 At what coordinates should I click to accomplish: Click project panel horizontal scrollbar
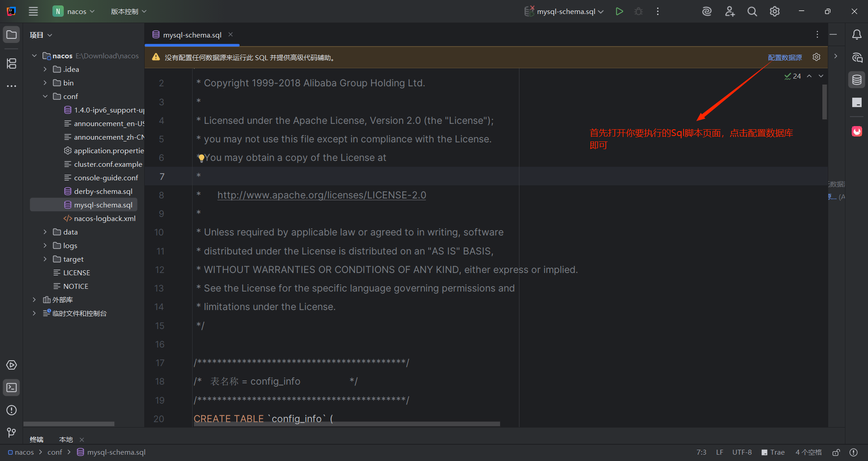(69, 424)
